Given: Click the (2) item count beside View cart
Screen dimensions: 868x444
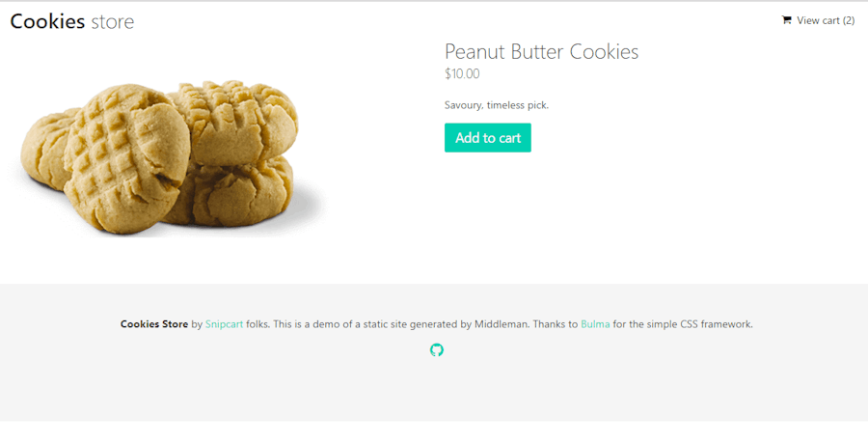Looking at the screenshot, I should tap(849, 20).
